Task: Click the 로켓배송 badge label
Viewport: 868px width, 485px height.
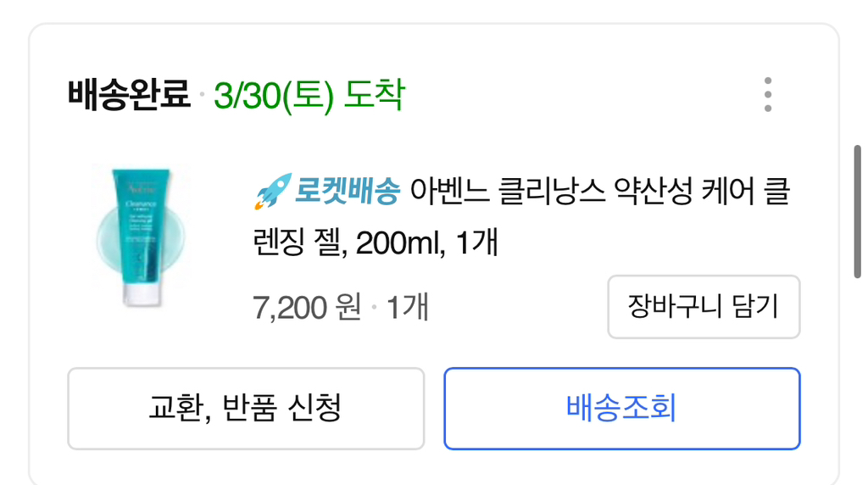Action: click(346, 192)
